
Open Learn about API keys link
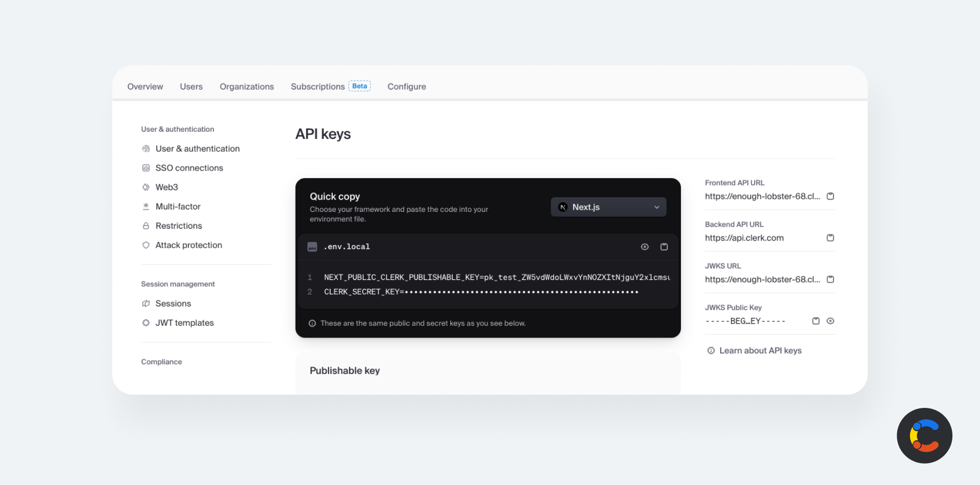[759, 351]
